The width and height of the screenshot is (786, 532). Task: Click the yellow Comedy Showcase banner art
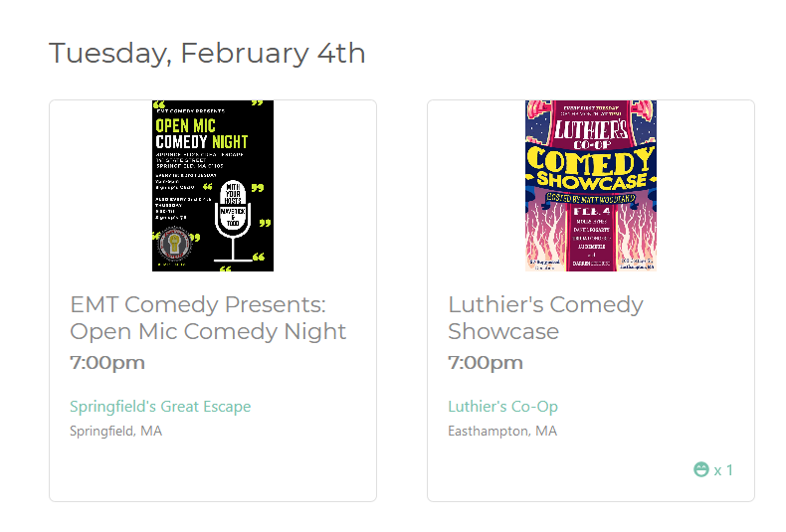[x=591, y=169]
